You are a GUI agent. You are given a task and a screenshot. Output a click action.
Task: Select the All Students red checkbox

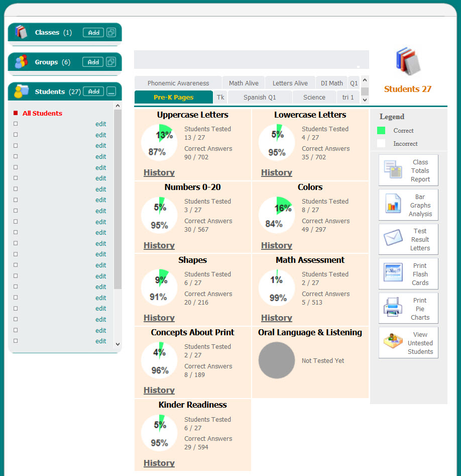tap(16, 113)
